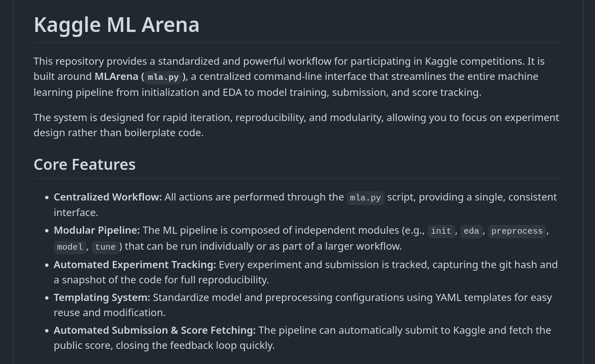Image resolution: width=595 pixels, height=364 pixels.
Task: Click "Automated Submission & Score Fetching:" label
Action: coord(154,330)
